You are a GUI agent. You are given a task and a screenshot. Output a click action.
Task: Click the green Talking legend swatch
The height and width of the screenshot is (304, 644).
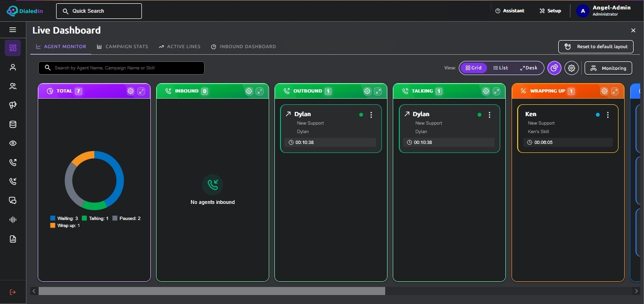point(84,219)
